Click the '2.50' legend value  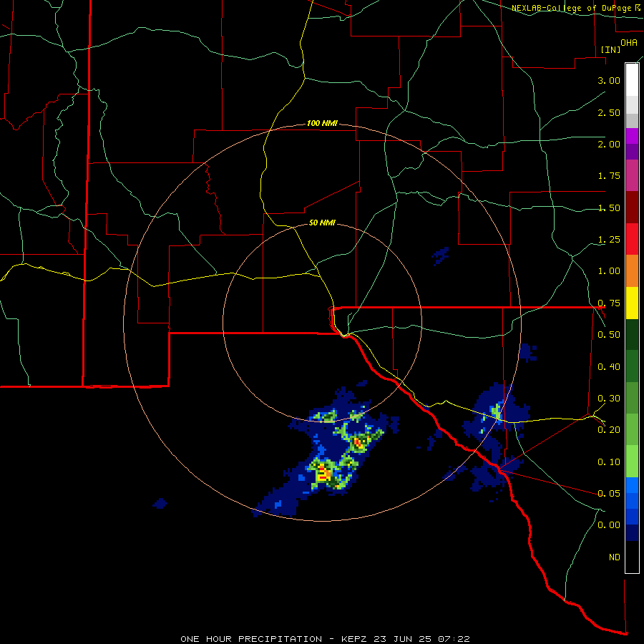tap(609, 112)
